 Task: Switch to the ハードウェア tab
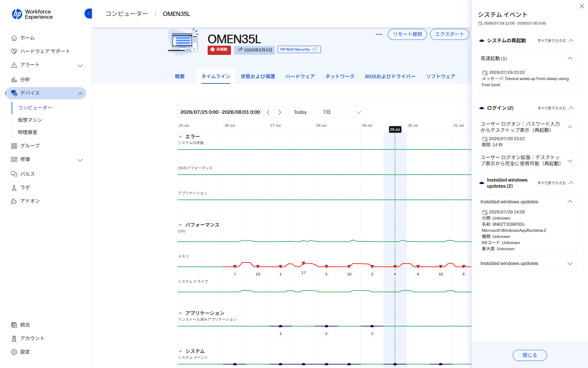pos(300,76)
